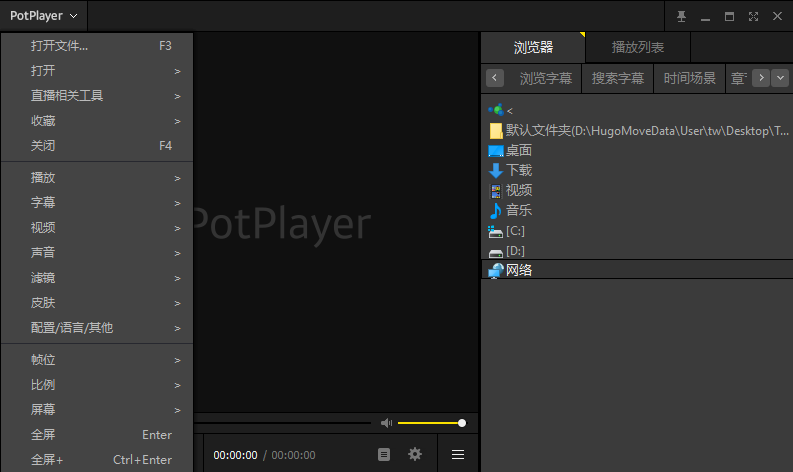The image size is (793, 472).
Task: Expand the 声音 audio submenu
Action: coord(97,252)
